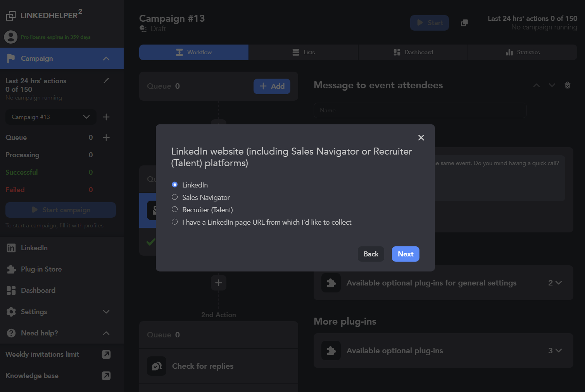Switch to the Statistics tab

[x=523, y=52]
